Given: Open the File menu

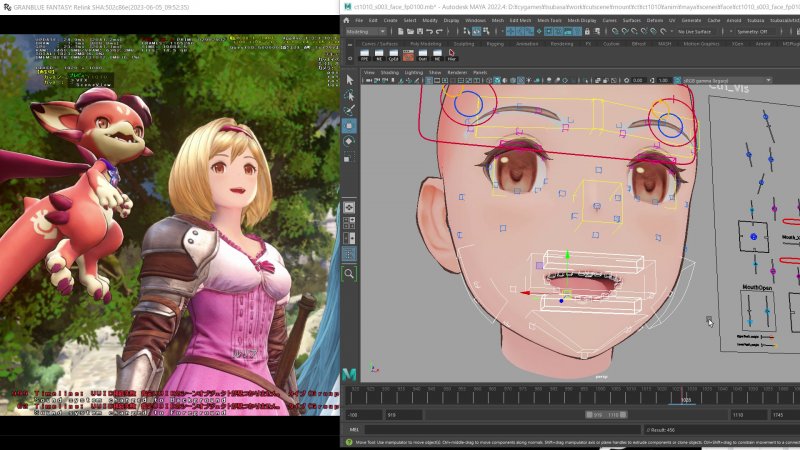Looking at the screenshot, I should pos(359,20).
